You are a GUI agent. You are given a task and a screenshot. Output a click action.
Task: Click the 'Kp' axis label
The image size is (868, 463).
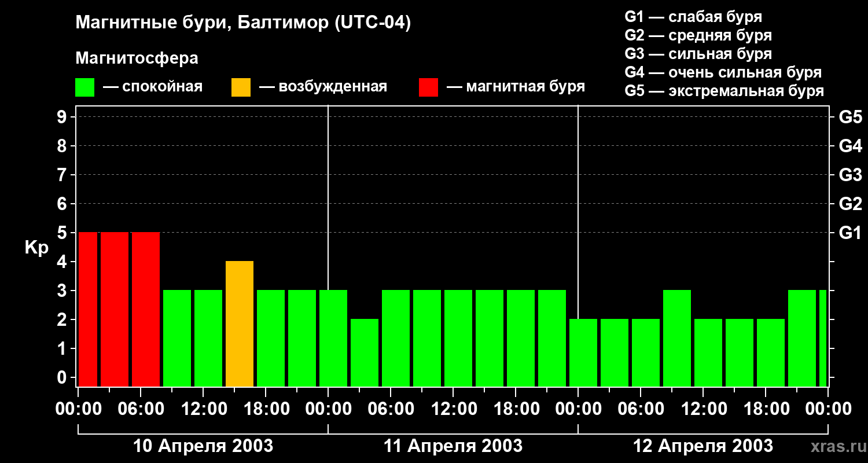[x=36, y=247]
